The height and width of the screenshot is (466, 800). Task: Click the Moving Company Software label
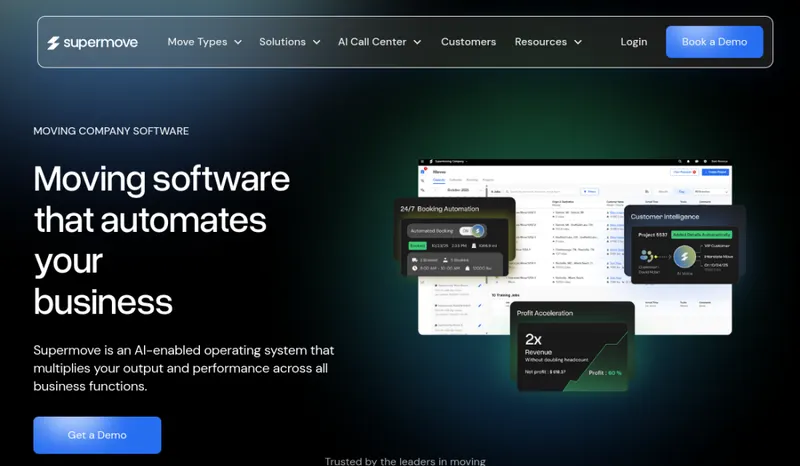coord(111,131)
